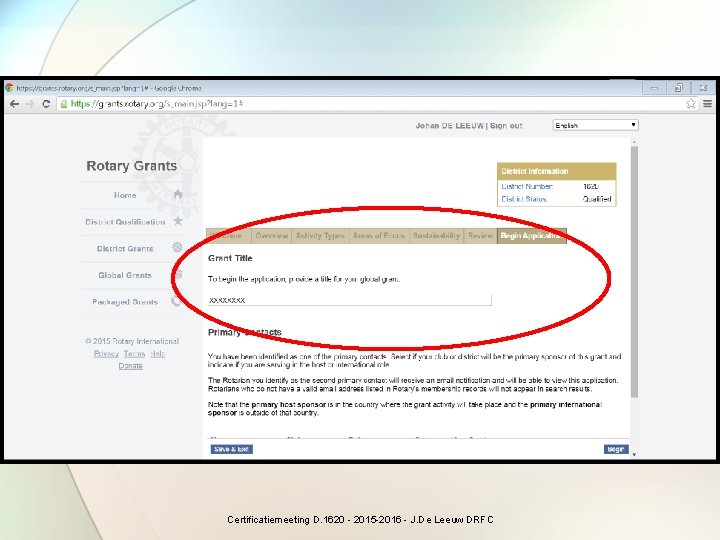Restore the Chrome window size
The image size is (720, 540).
point(679,88)
